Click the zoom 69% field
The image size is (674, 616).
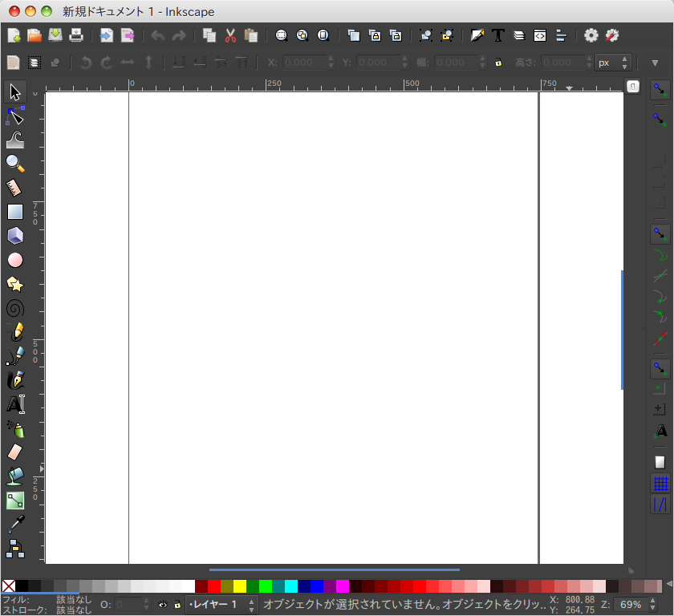[x=630, y=605]
